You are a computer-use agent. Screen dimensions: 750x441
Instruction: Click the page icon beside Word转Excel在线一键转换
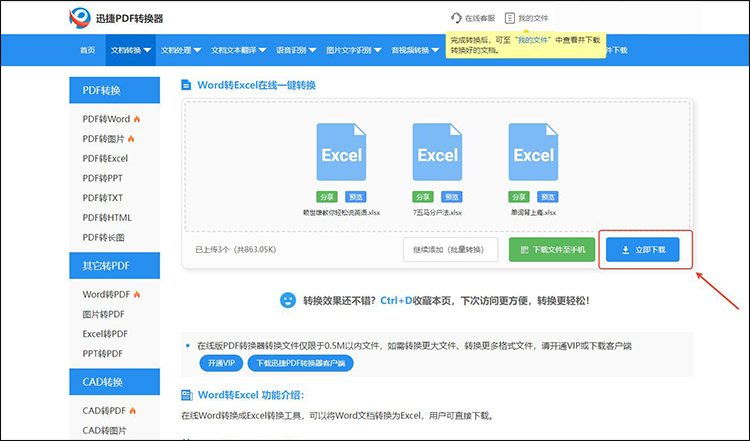(186, 85)
